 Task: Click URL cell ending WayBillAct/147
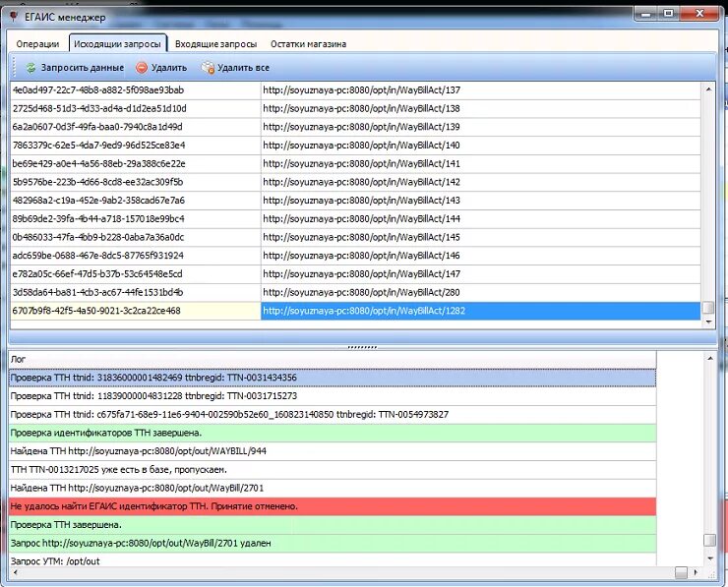point(480,273)
